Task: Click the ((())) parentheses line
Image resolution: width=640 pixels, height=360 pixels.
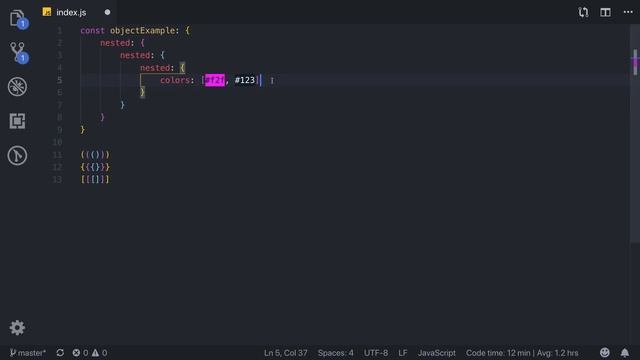Action: [x=95, y=155]
